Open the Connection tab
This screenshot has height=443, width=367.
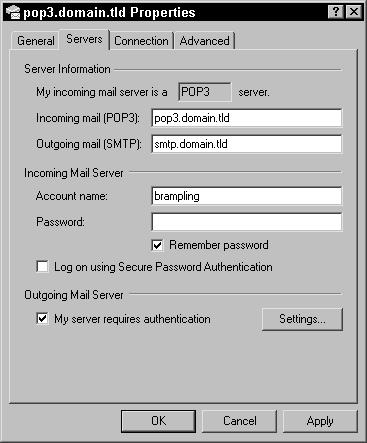tap(141, 41)
